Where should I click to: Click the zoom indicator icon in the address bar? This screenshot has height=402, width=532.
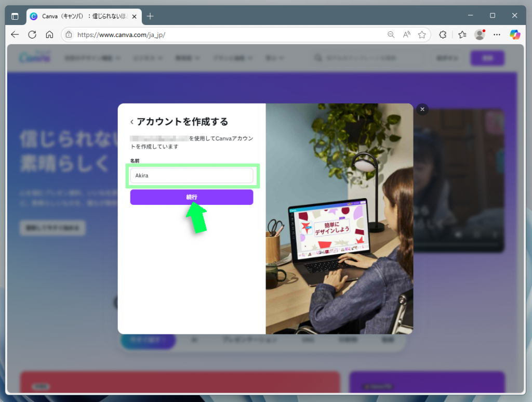tap(391, 34)
